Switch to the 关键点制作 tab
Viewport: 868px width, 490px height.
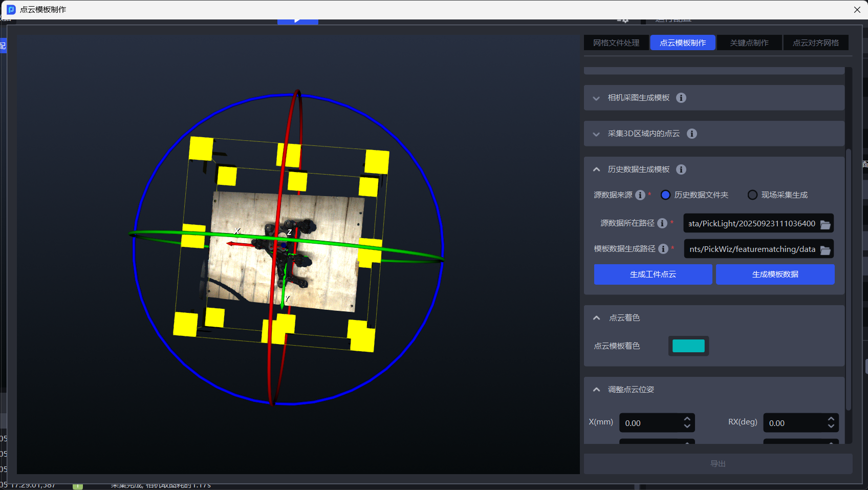(x=749, y=43)
